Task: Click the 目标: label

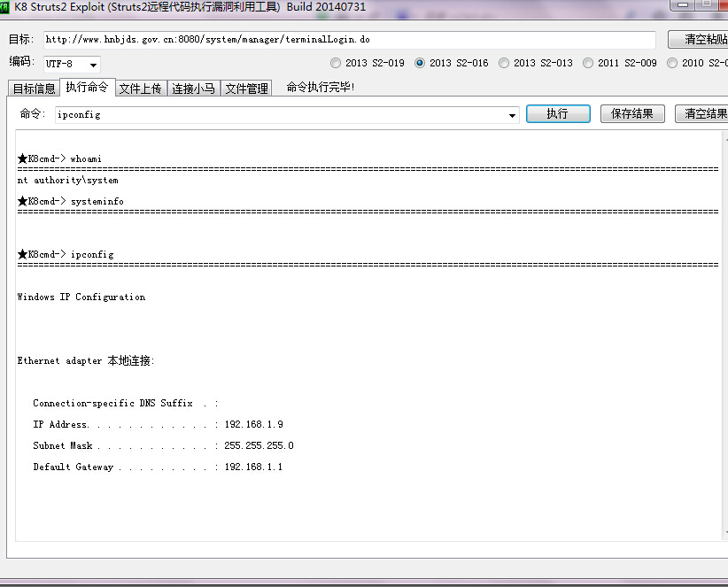Action: point(21,39)
